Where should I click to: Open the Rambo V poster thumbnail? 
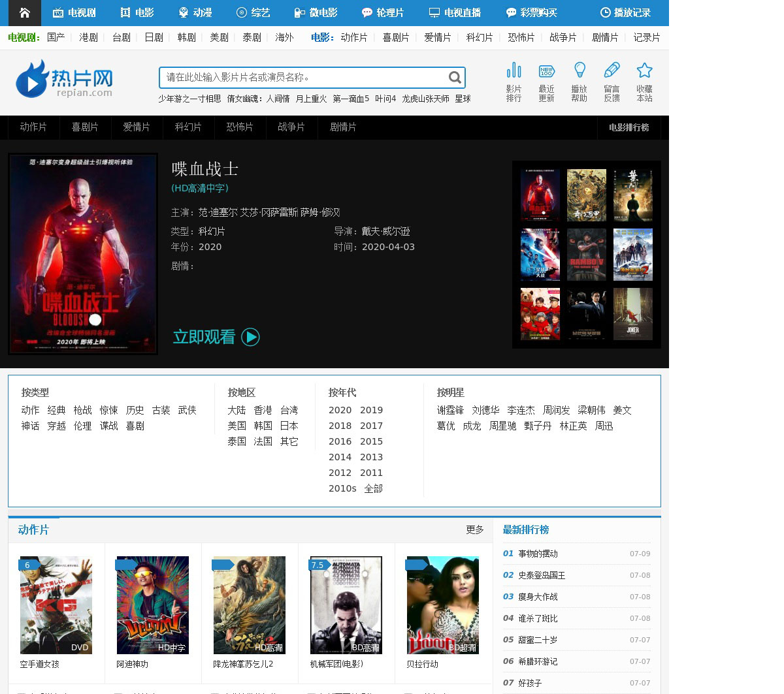coord(587,255)
